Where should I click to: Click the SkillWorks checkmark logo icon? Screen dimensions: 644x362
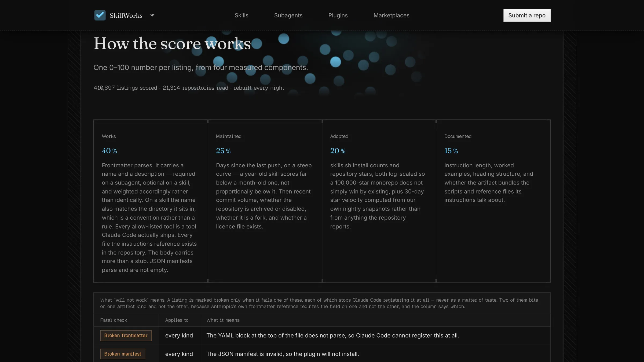coord(100,15)
